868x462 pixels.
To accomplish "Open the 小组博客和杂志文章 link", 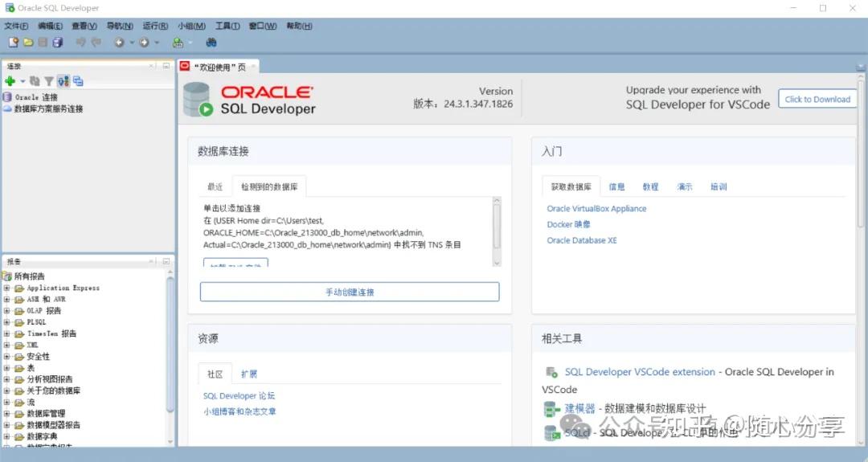I will point(240,411).
